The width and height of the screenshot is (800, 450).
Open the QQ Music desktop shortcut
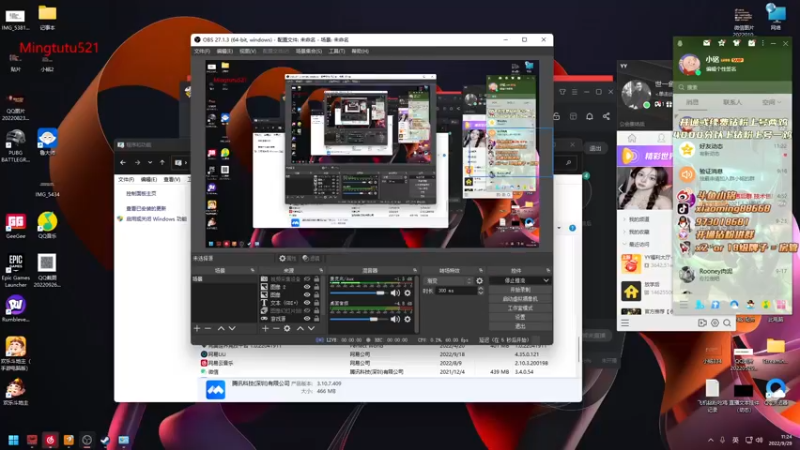click(x=47, y=226)
